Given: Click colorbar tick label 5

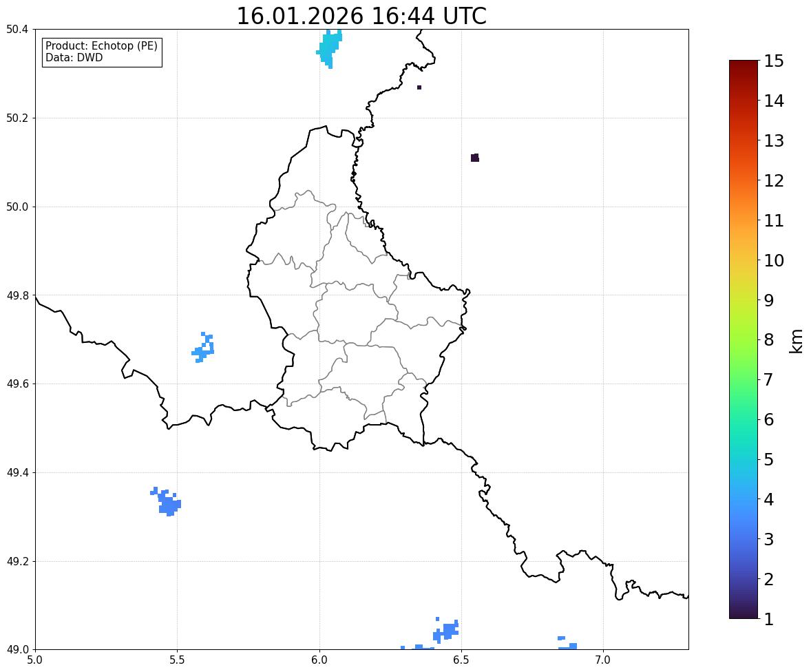Looking at the screenshot, I should point(769,459).
